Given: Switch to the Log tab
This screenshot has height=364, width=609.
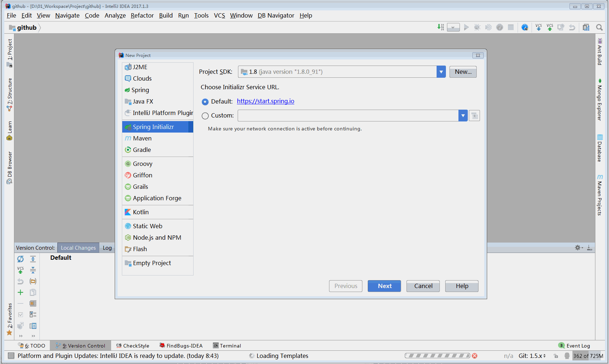Looking at the screenshot, I should pyautogui.click(x=107, y=248).
